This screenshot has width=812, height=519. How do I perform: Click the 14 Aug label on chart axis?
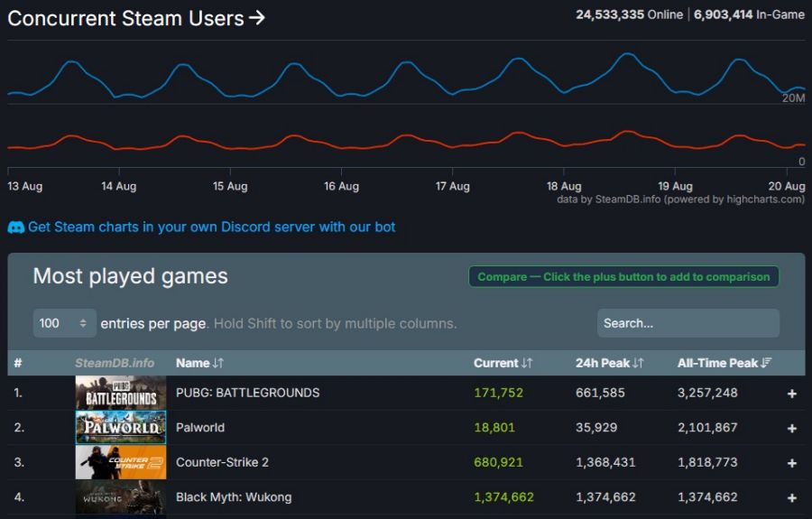118,186
